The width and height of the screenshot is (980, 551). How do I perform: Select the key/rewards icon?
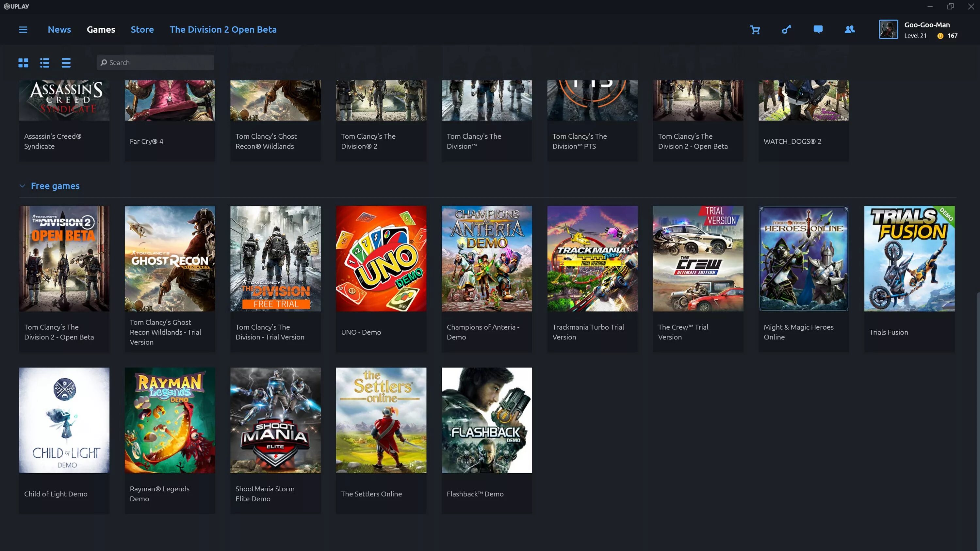click(786, 29)
